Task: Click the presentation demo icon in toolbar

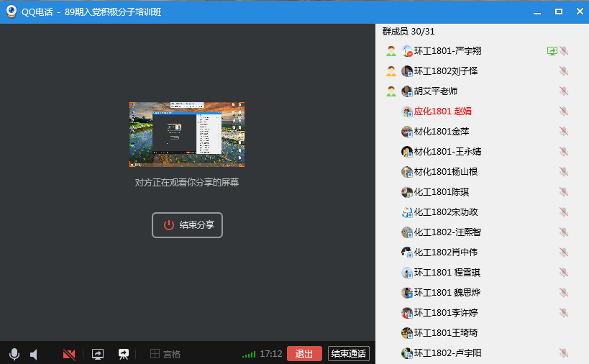Action: point(124,354)
